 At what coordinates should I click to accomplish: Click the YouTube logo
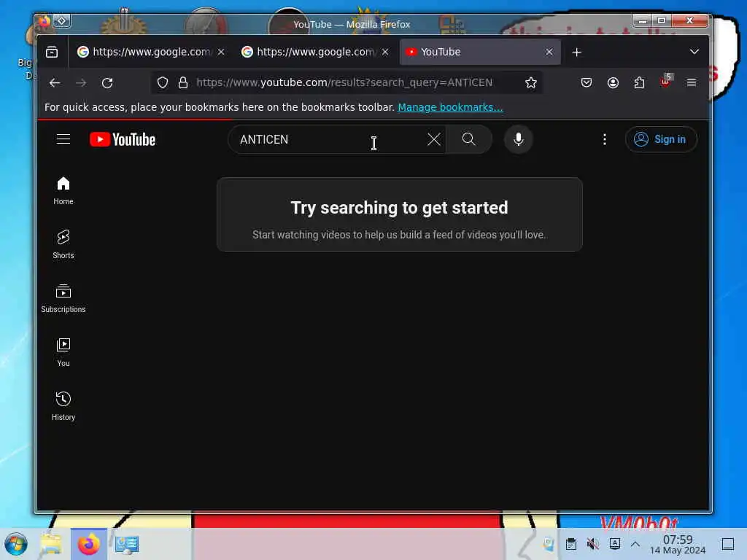pyautogui.click(x=123, y=139)
